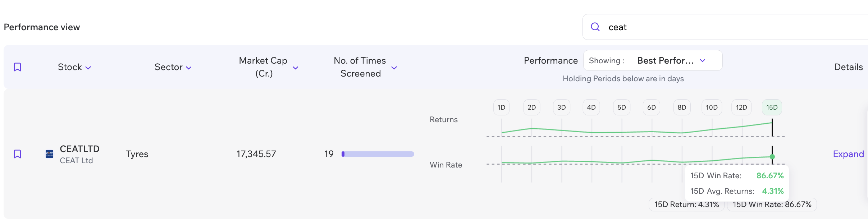Sort by Market Cap chevron

point(296,68)
